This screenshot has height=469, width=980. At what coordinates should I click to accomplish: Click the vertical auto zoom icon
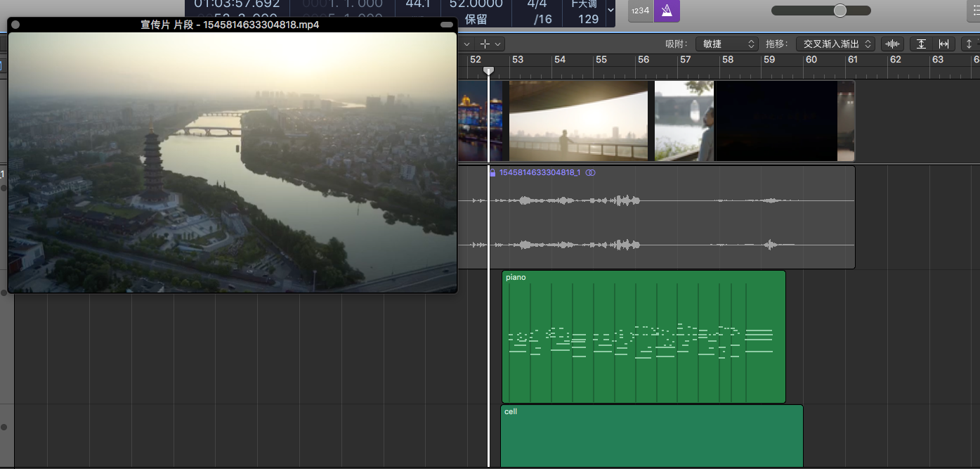pyautogui.click(x=921, y=44)
